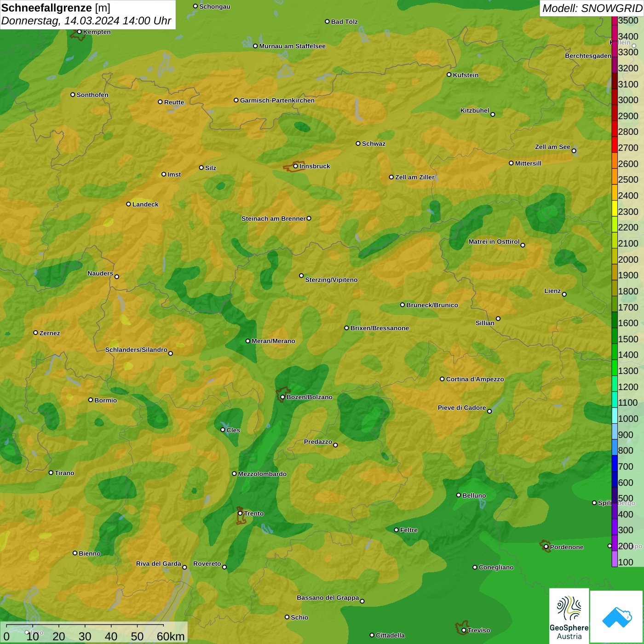
Task: Click the Conegliano label
Action: click(496, 567)
